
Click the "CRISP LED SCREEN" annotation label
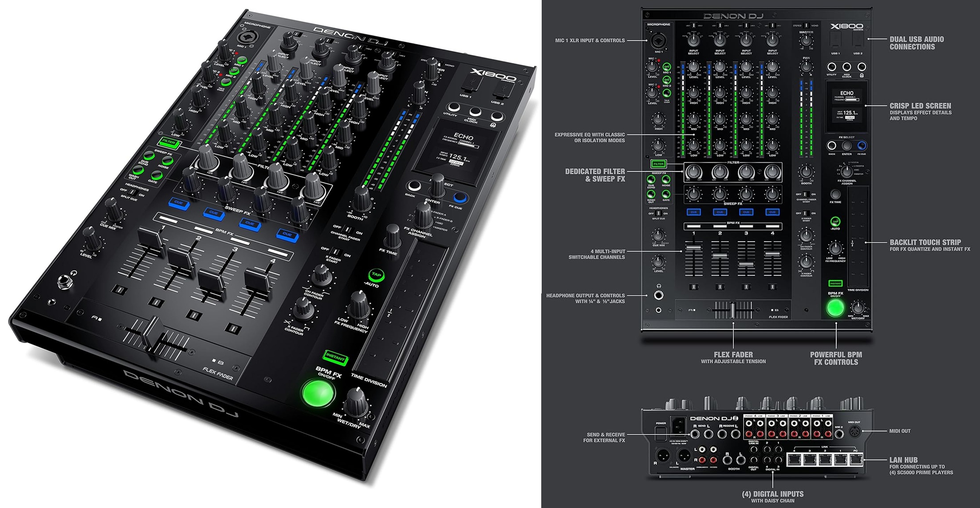click(920, 106)
